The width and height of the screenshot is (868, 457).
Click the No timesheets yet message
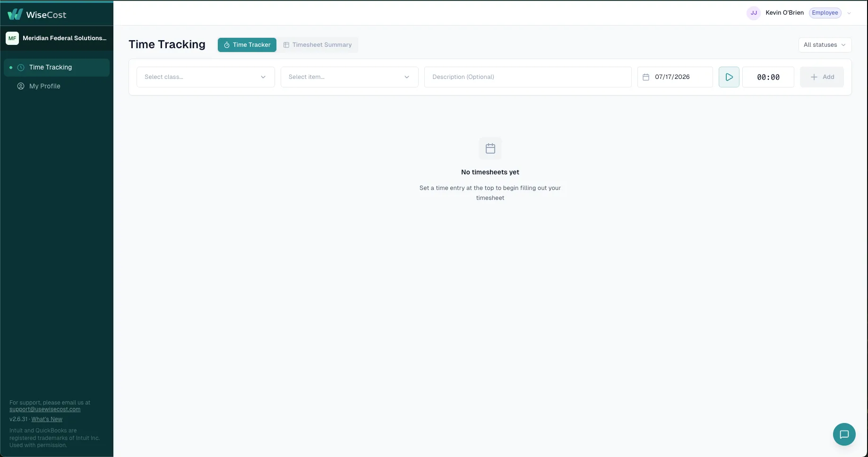[490, 172]
